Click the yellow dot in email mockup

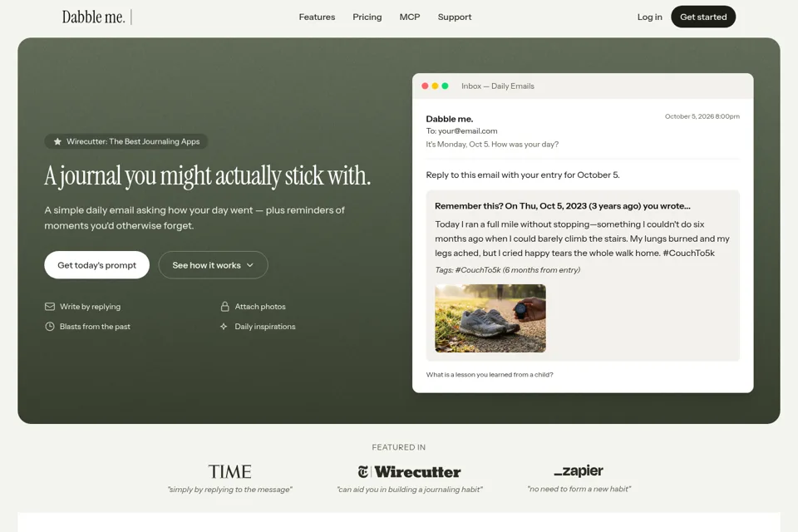coord(435,86)
